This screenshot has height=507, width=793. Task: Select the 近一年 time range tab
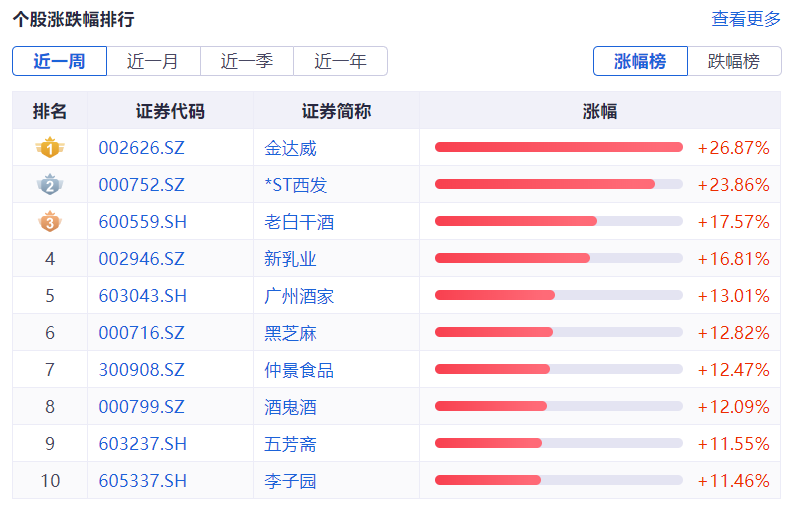point(340,61)
